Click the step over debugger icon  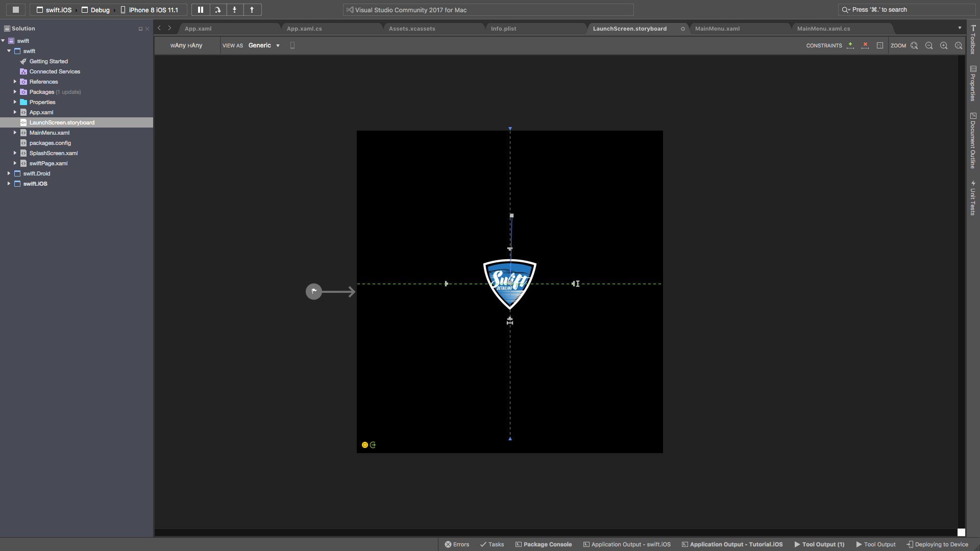point(218,10)
